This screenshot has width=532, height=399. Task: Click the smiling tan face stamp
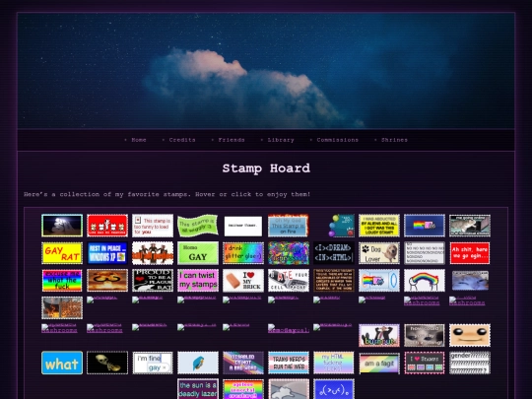click(470, 336)
